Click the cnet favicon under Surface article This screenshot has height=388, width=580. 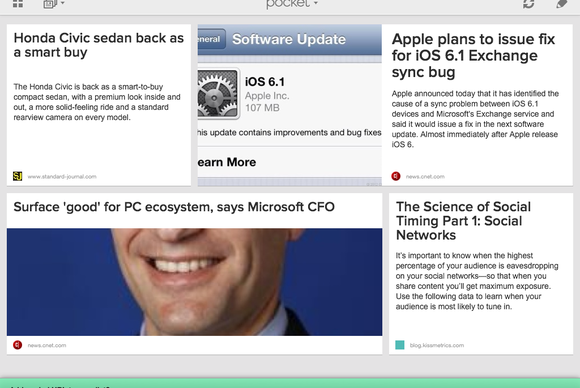tap(17, 345)
